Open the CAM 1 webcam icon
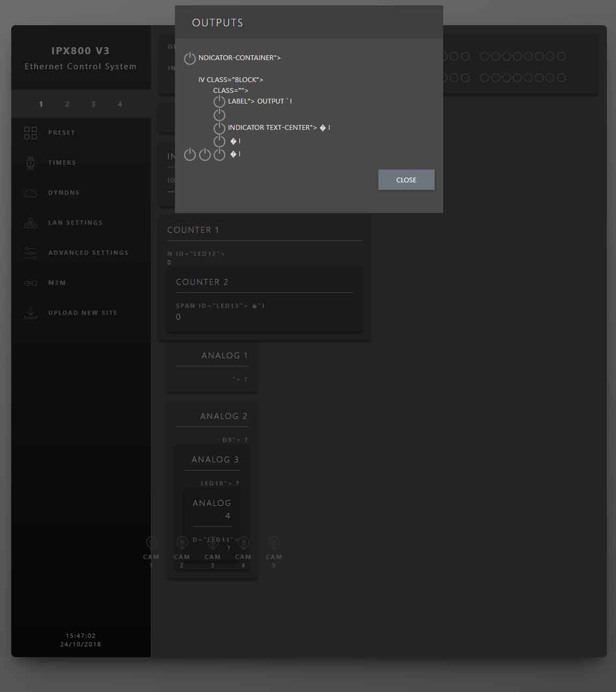This screenshot has width=616, height=692. click(151, 543)
